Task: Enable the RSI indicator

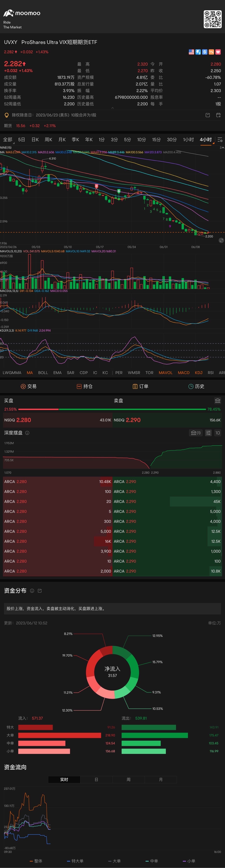Action: (x=210, y=373)
